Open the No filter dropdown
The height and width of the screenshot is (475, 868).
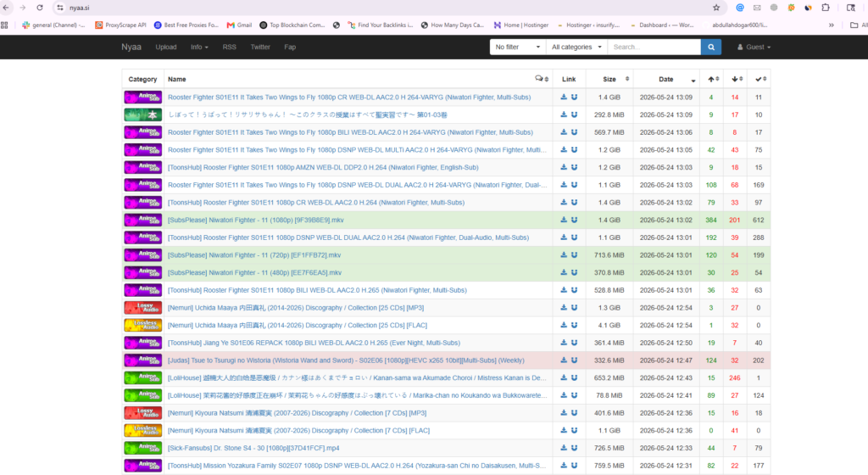518,47
